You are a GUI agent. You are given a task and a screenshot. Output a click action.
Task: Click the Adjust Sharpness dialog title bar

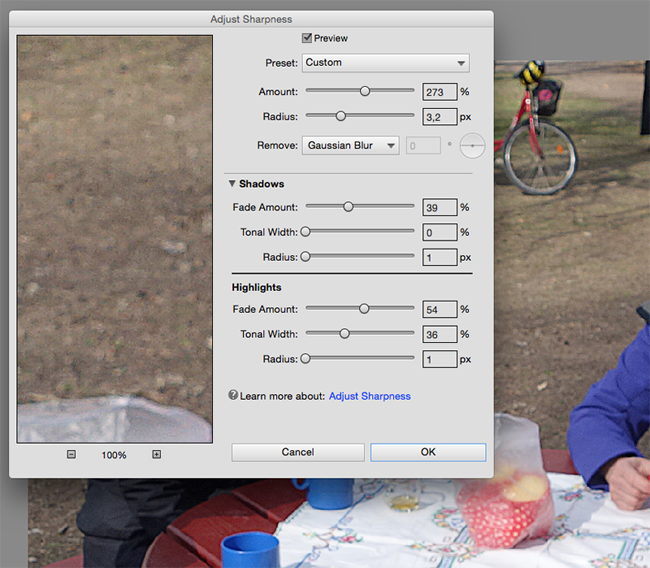coord(251,19)
